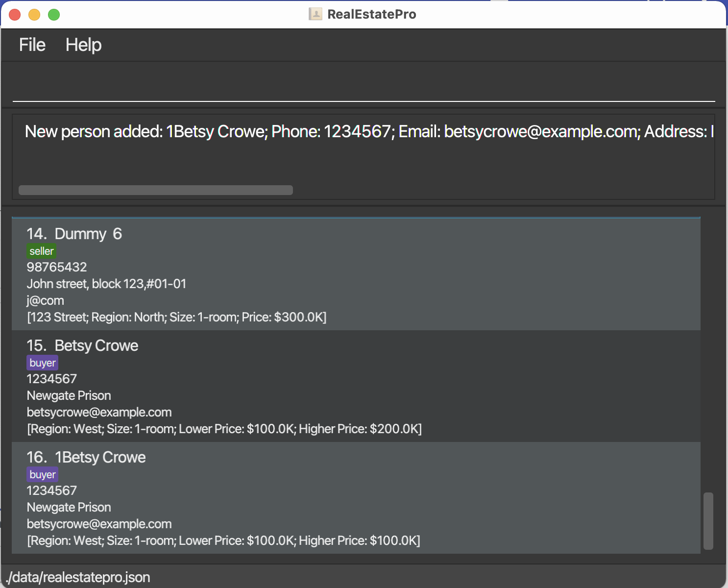Click phone number 98765432

click(57, 267)
